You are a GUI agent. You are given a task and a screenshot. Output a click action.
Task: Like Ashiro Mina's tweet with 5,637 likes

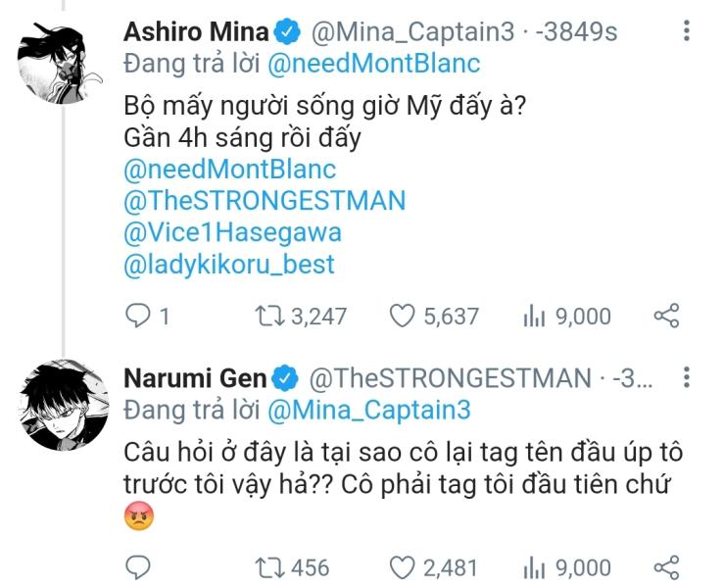point(402,316)
